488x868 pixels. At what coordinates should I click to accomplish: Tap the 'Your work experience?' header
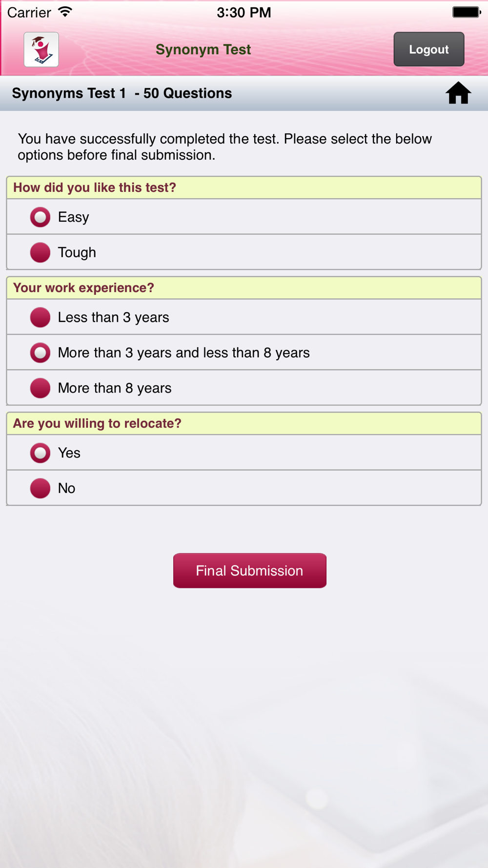tap(244, 288)
